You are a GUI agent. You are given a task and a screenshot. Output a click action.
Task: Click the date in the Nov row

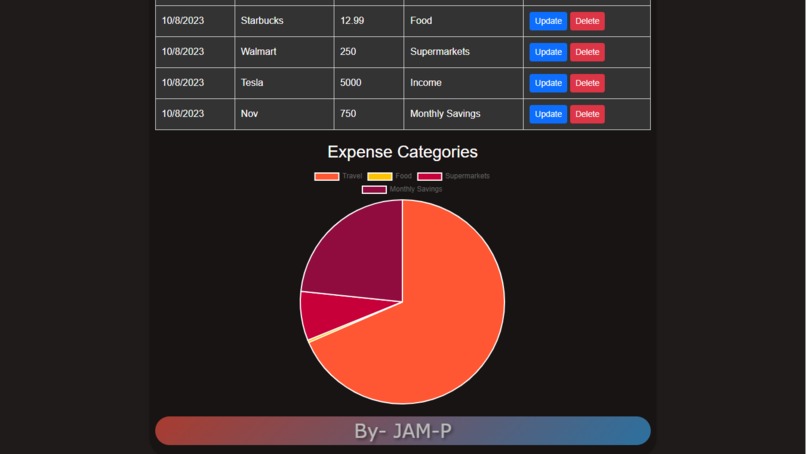[183, 114]
